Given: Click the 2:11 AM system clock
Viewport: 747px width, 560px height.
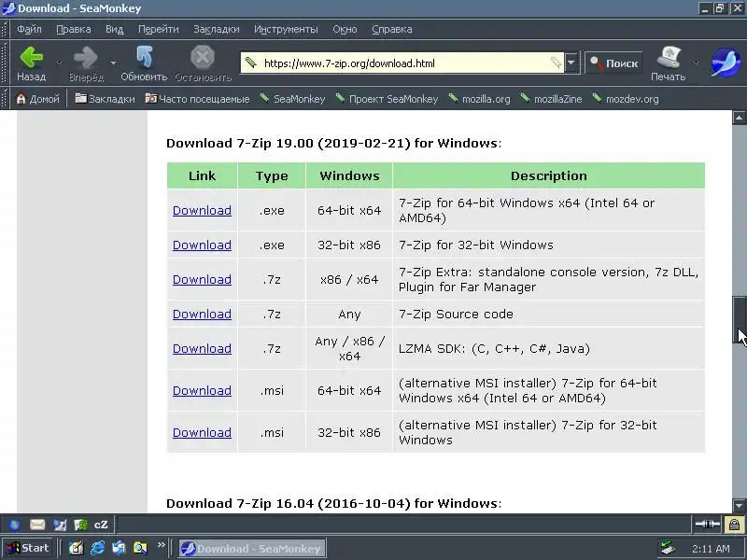Looking at the screenshot, I should tap(711, 549).
